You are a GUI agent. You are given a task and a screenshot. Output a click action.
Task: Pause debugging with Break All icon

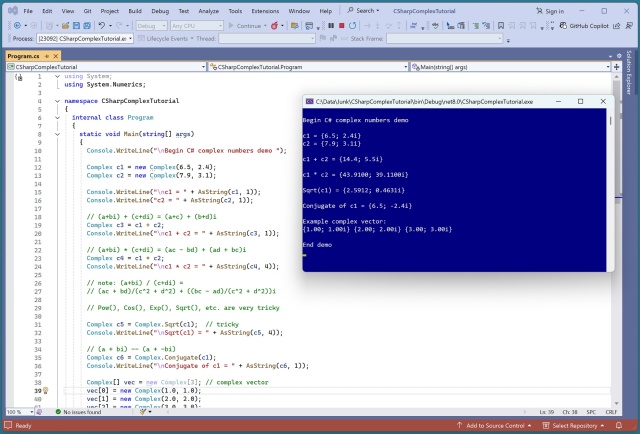pos(331,26)
